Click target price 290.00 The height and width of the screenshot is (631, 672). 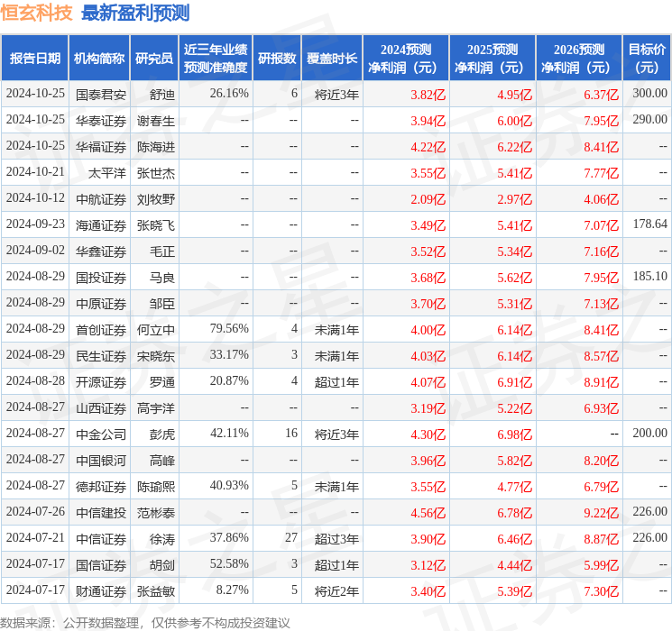pyautogui.click(x=649, y=120)
